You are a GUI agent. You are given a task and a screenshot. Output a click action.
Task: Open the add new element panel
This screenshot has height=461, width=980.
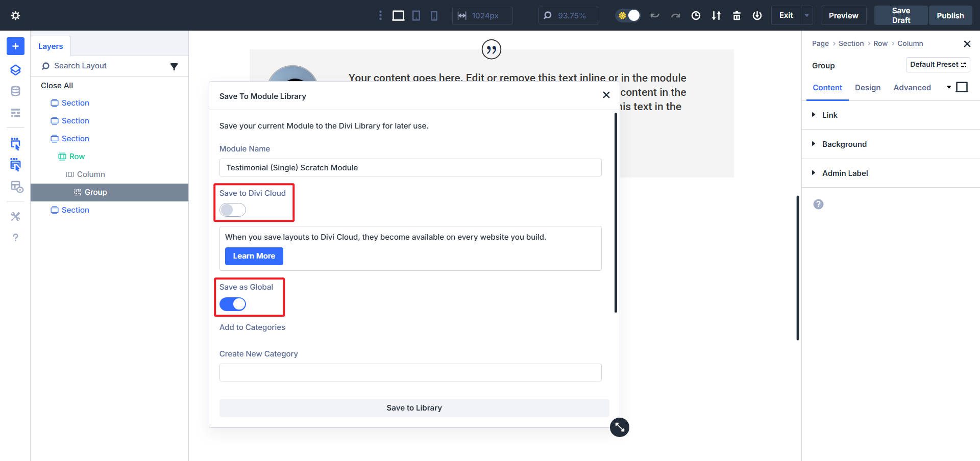[15, 46]
